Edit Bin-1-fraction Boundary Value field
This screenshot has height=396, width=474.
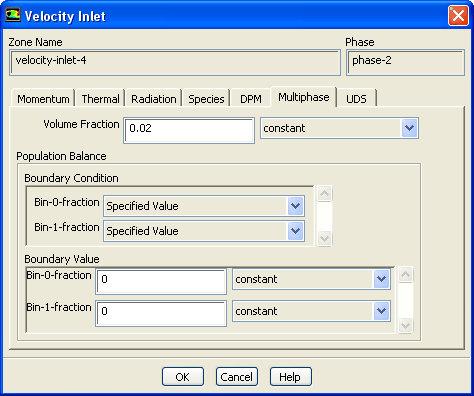(161, 313)
